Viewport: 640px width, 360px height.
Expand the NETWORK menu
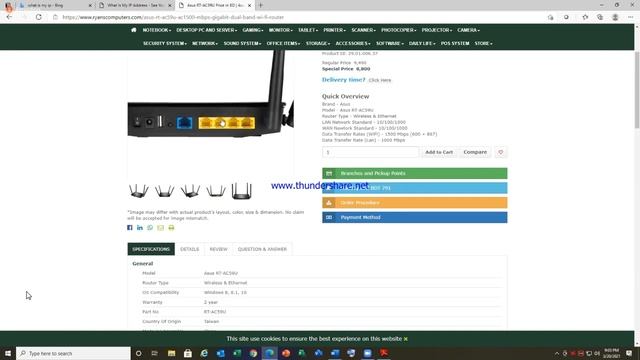[x=205, y=43]
